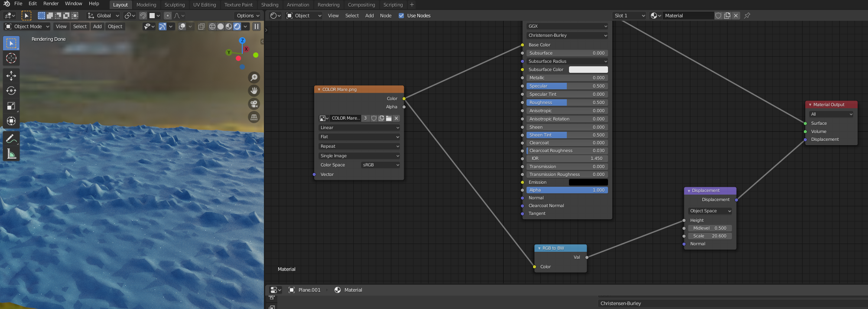Toggle the Use Nodes checkbox
Image resolution: width=868 pixels, height=309 pixels.
click(x=401, y=16)
